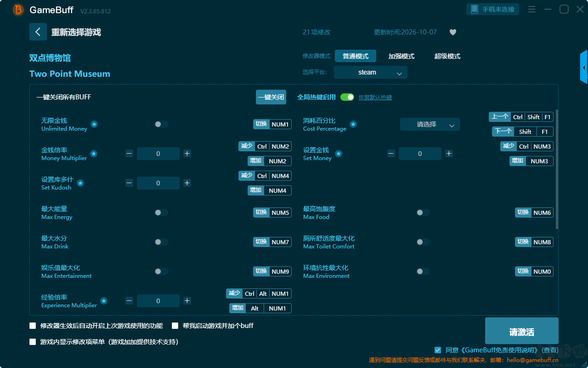
Task: Check launch game and add buff checkbox
Action: click(x=175, y=326)
